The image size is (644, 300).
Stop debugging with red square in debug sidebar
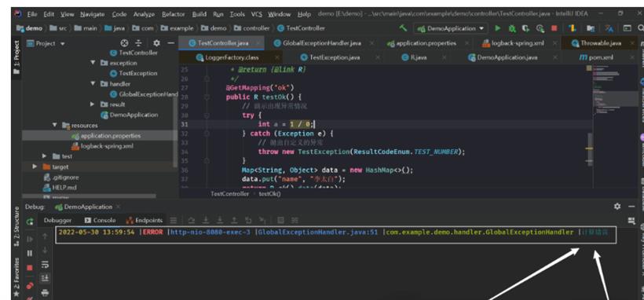coord(30,268)
